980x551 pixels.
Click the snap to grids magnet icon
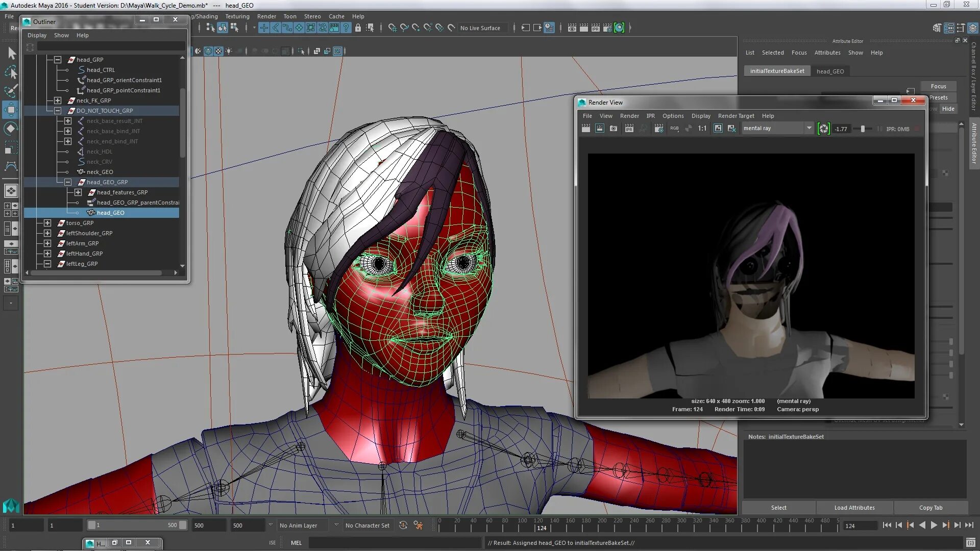coord(391,28)
